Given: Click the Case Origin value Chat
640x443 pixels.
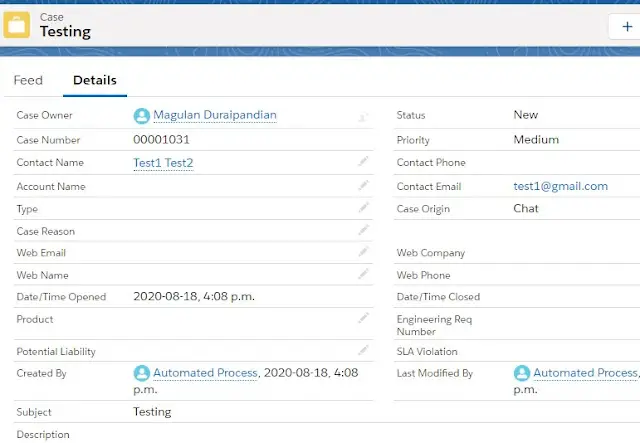Looking at the screenshot, I should coord(526,209).
